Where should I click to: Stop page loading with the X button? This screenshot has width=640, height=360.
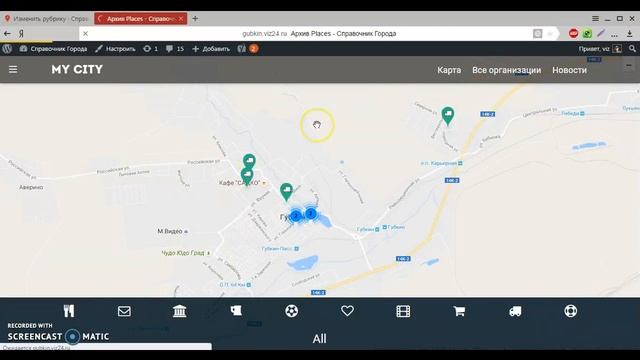(85, 33)
